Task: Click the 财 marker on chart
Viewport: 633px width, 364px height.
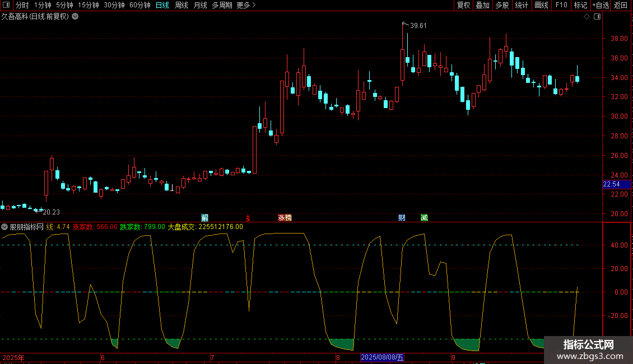Action: [402, 218]
